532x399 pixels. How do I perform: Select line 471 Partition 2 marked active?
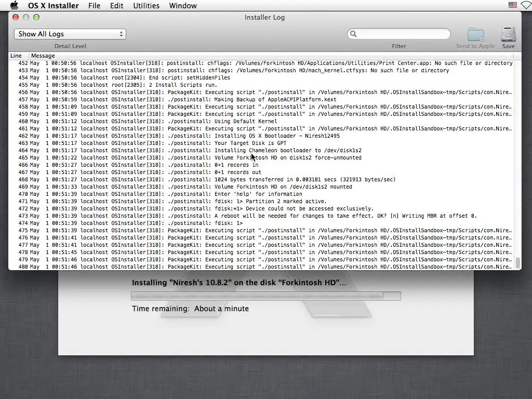coord(261,201)
